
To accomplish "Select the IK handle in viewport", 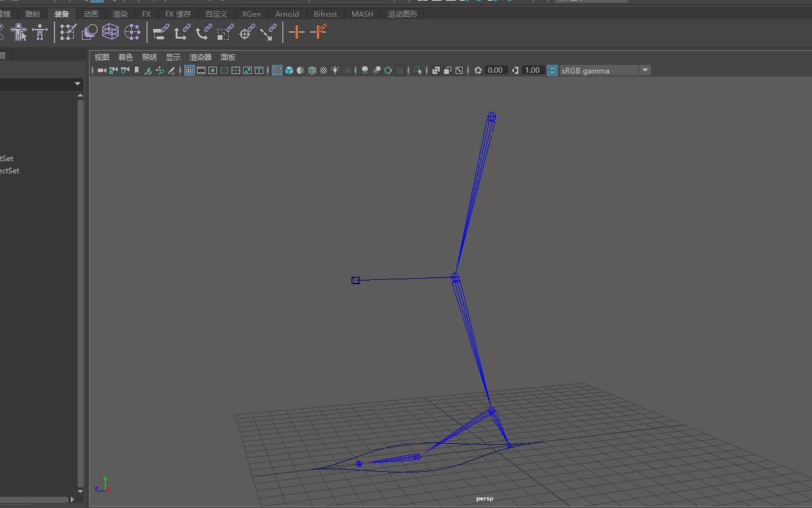I will (355, 280).
